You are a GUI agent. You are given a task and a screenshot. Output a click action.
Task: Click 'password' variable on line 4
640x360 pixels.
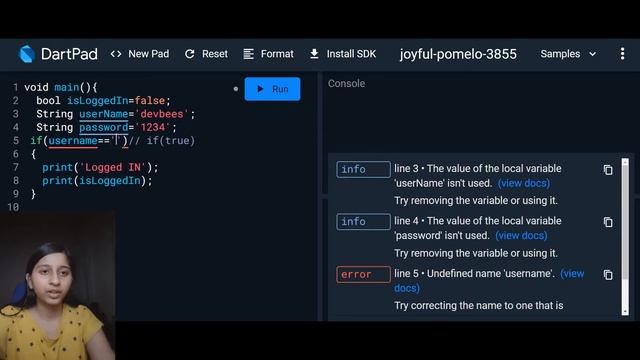pyautogui.click(x=104, y=127)
